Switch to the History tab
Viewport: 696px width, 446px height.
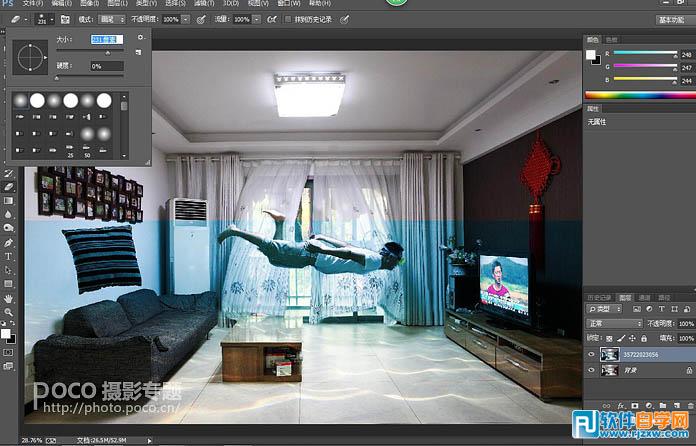coord(599,298)
